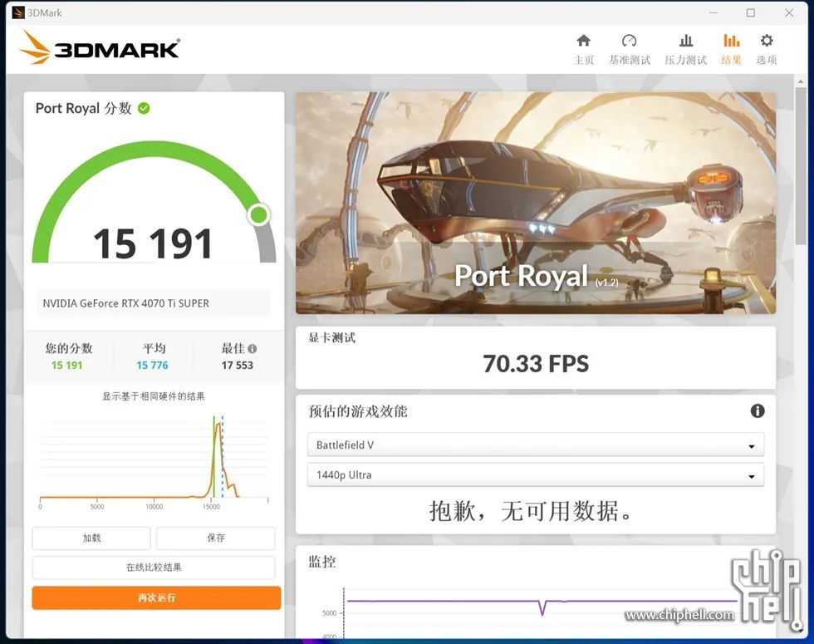Click the Port Royal 分数 title
Image resolution: width=814 pixels, height=644 pixels.
click(83, 108)
